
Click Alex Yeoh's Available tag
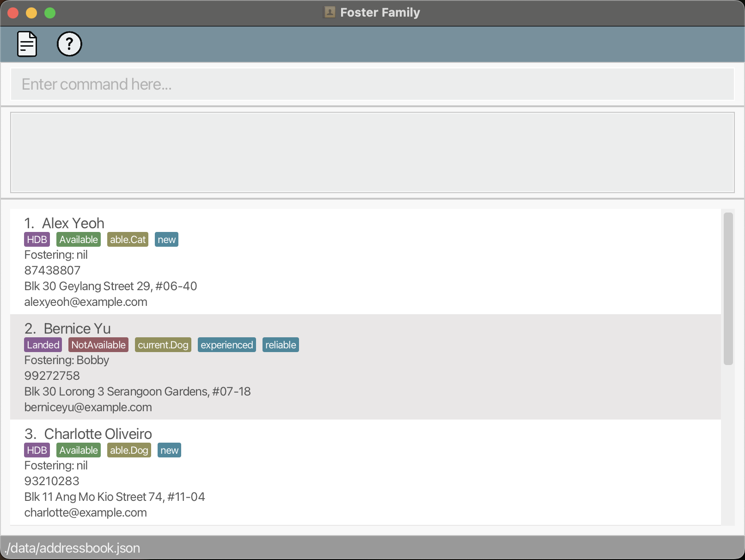[79, 239]
